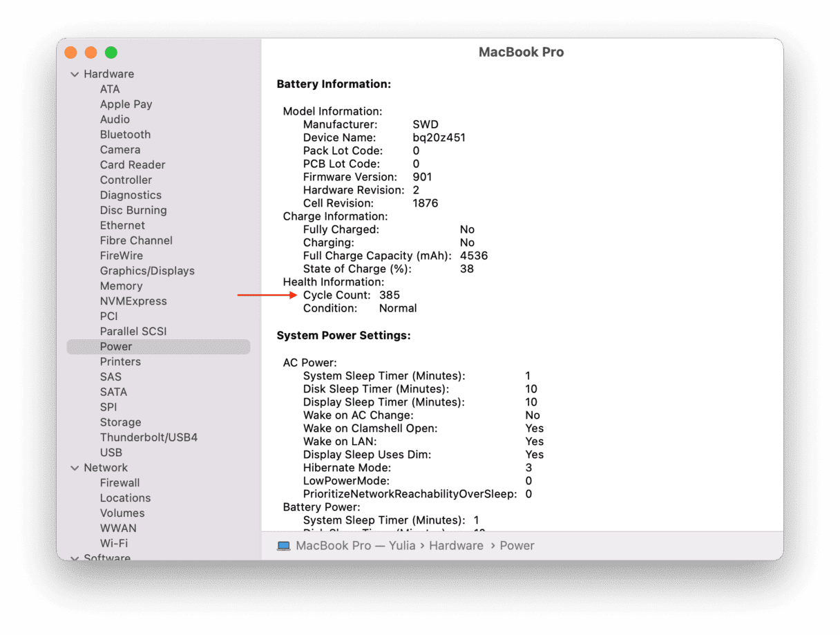Screen dimensions: 840x635
Task: Click the LowPowerMode row label
Action: click(x=346, y=482)
